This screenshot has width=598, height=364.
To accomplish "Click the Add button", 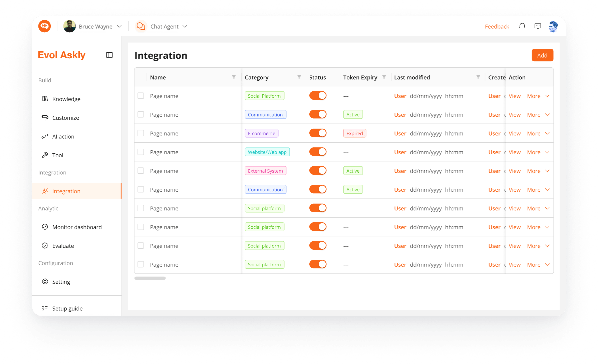I will pos(542,55).
